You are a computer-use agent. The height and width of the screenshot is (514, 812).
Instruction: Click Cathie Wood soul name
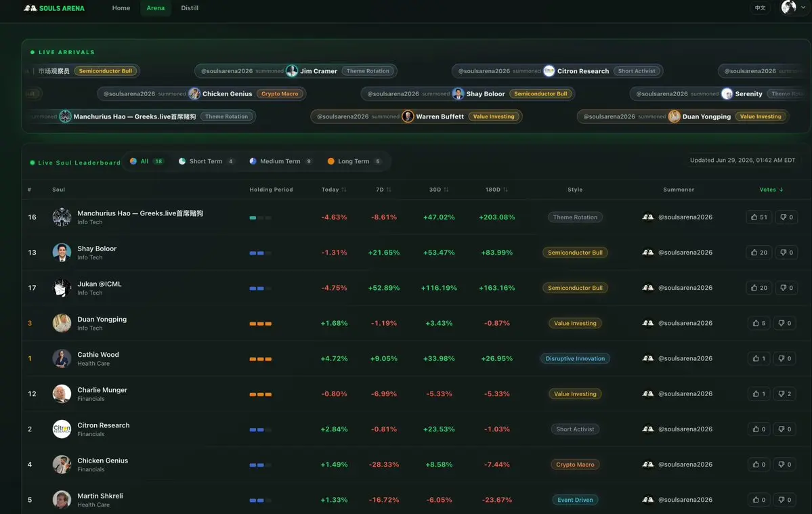tap(98, 355)
